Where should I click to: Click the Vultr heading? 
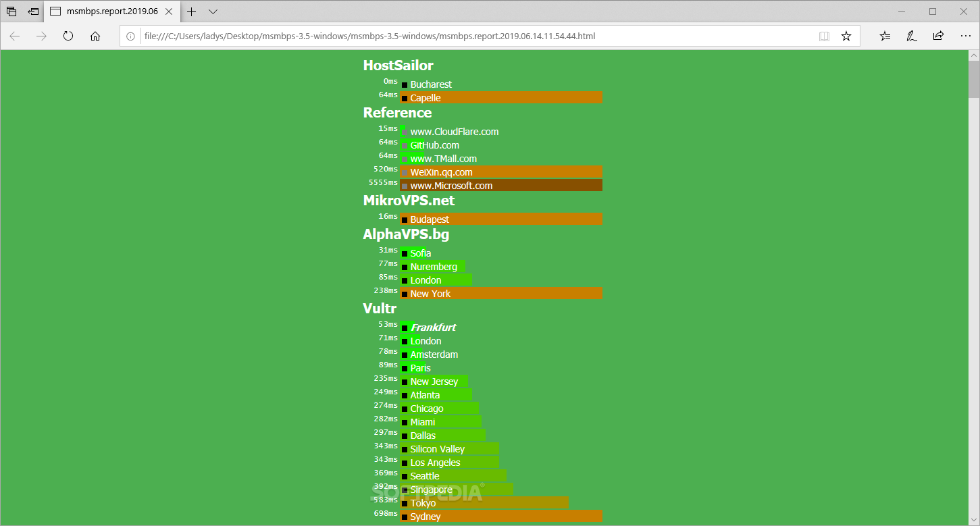380,309
